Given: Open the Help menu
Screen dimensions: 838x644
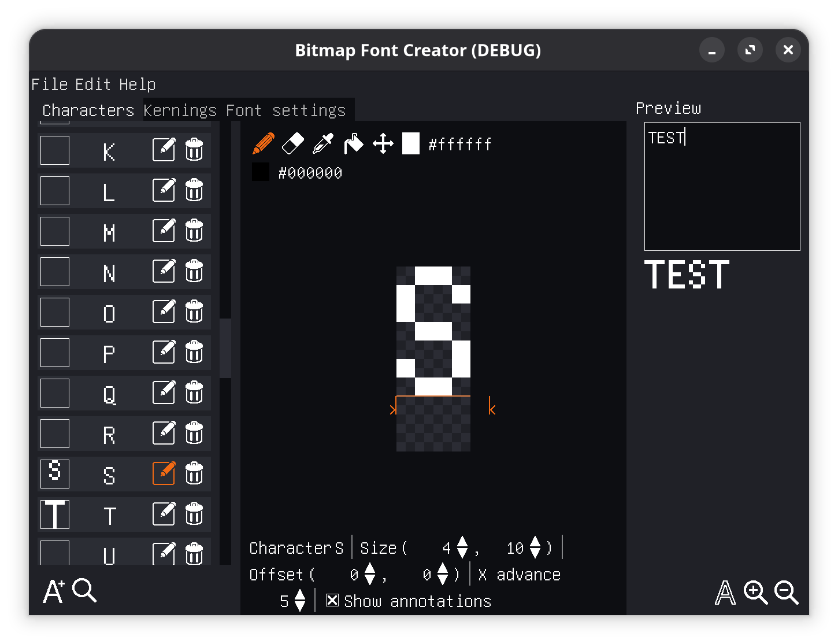Looking at the screenshot, I should [138, 84].
